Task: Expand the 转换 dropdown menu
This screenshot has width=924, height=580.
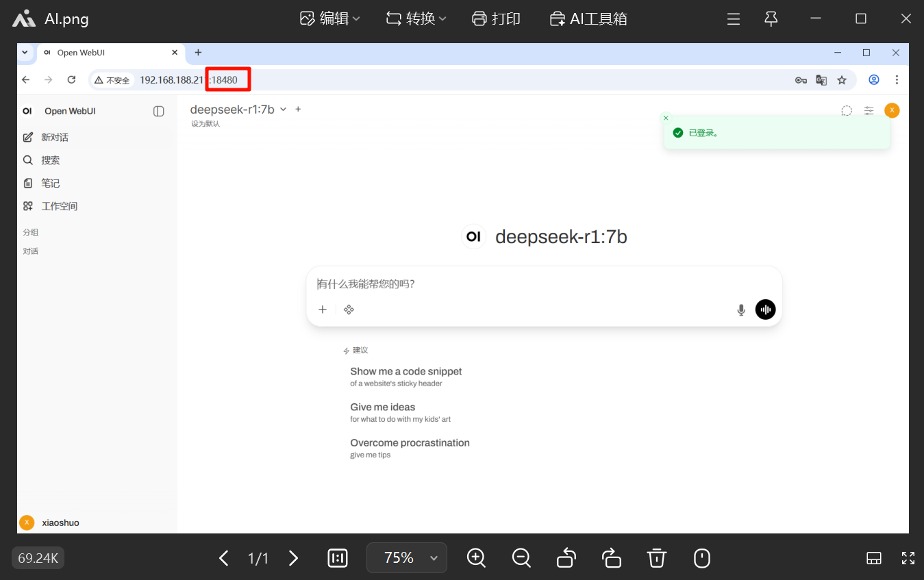Action: (416, 19)
